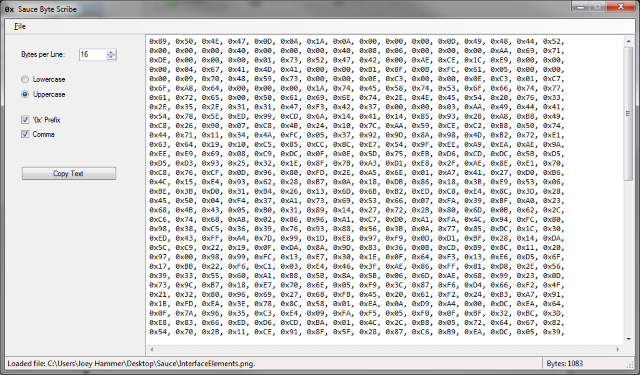Toggle the '0x' Prefix checkbox

coord(25,120)
